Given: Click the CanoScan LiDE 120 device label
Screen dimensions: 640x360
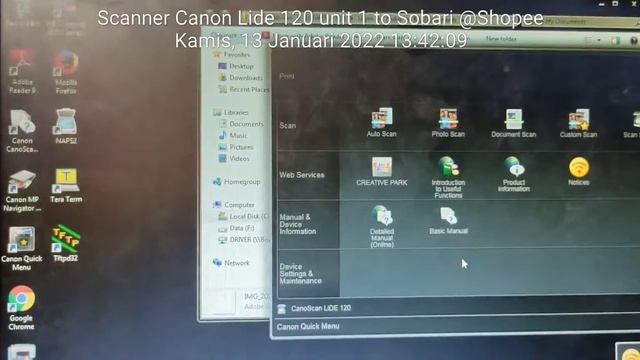Looking at the screenshot, I should coord(320,308).
